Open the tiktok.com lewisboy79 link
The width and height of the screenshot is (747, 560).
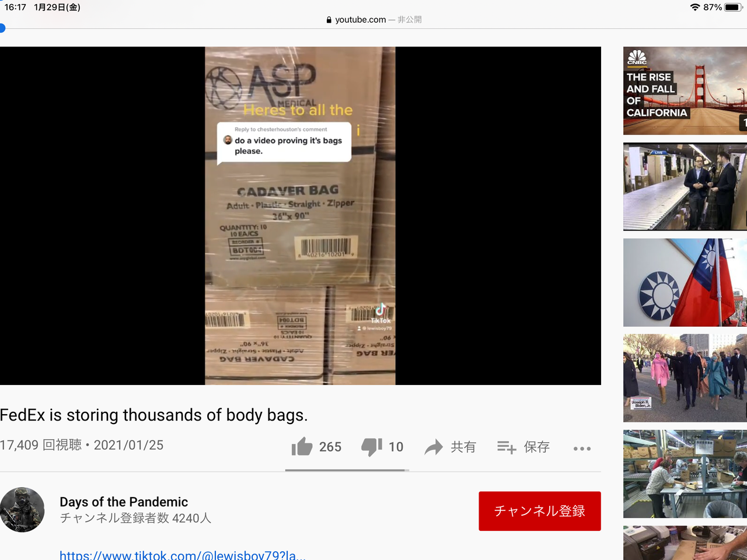(183, 555)
